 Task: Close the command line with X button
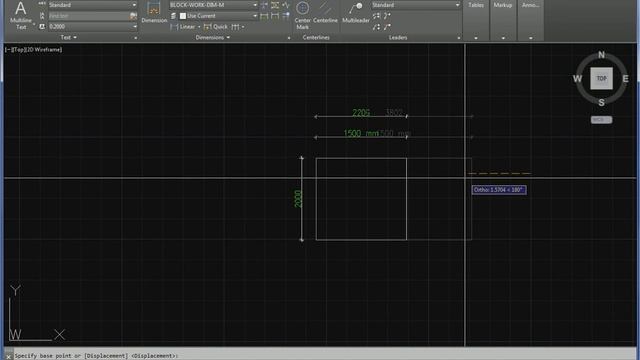tap(9, 356)
